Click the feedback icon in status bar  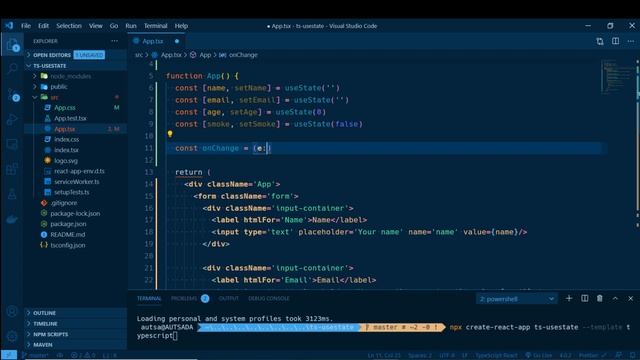(x=619, y=355)
